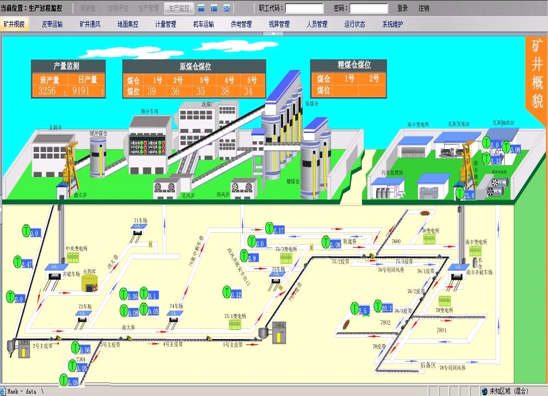Click the 74车场 station icon
The width and height of the screenshot is (548, 396).
[x=174, y=317]
